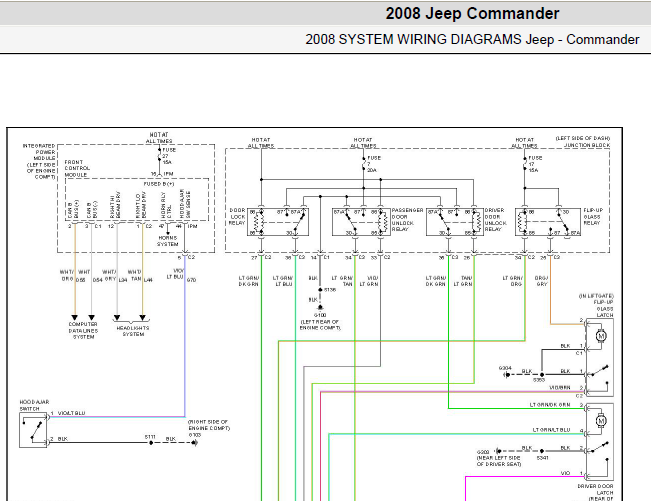Click the driver door latch motor symbol
This screenshot has width=651, height=501.
(x=601, y=421)
